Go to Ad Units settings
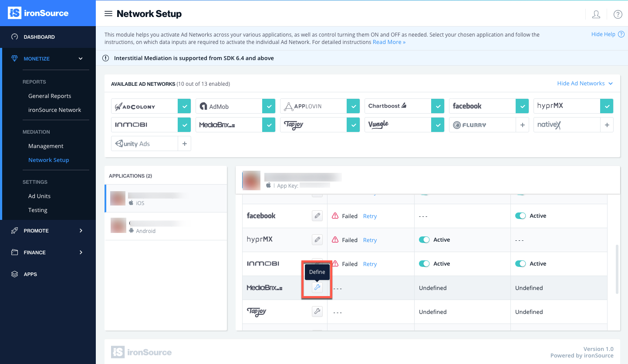The width and height of the screenshot is (628, 364). [39, 196]
